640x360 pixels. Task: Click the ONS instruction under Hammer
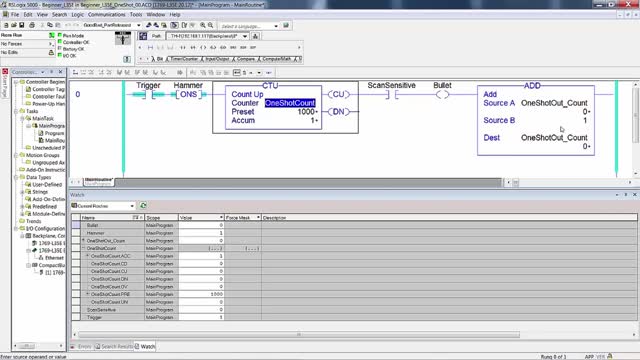[188, 94]
